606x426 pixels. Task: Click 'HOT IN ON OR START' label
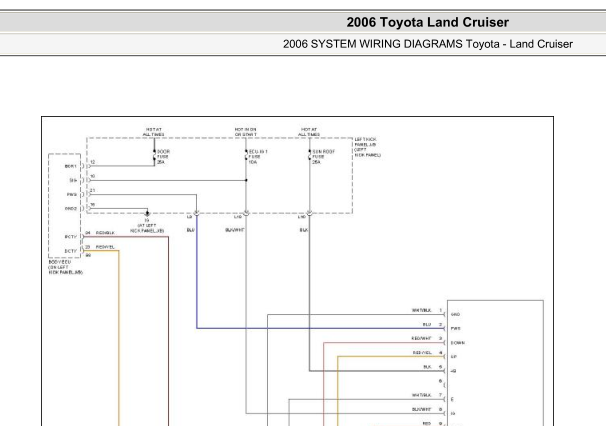(x=245, y=132)
